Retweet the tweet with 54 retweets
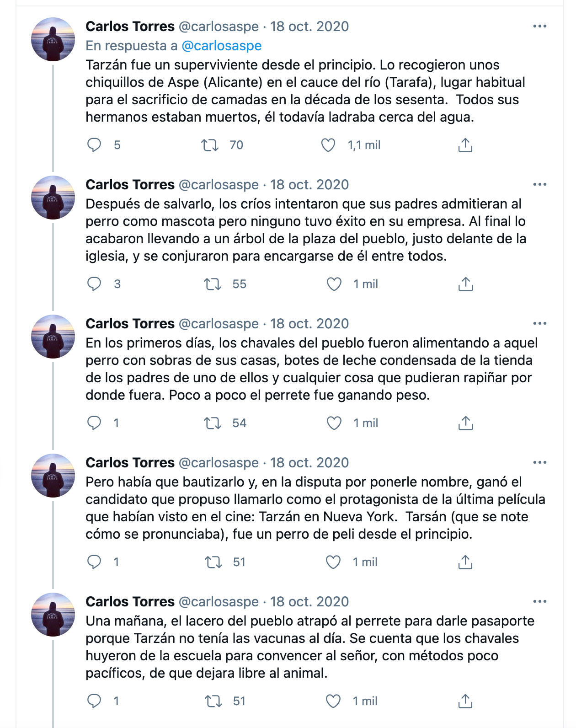The height and width of the screenshot is (728, 576). pyautogui.click(x=213, y=423)
